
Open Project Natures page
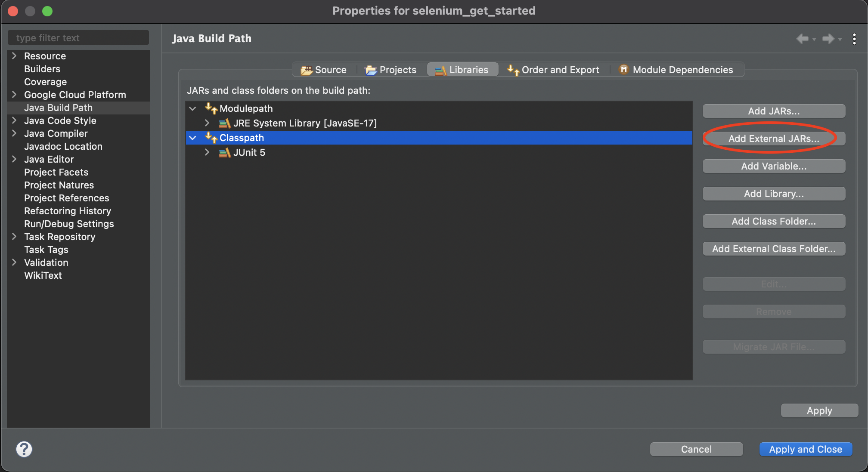59,185
